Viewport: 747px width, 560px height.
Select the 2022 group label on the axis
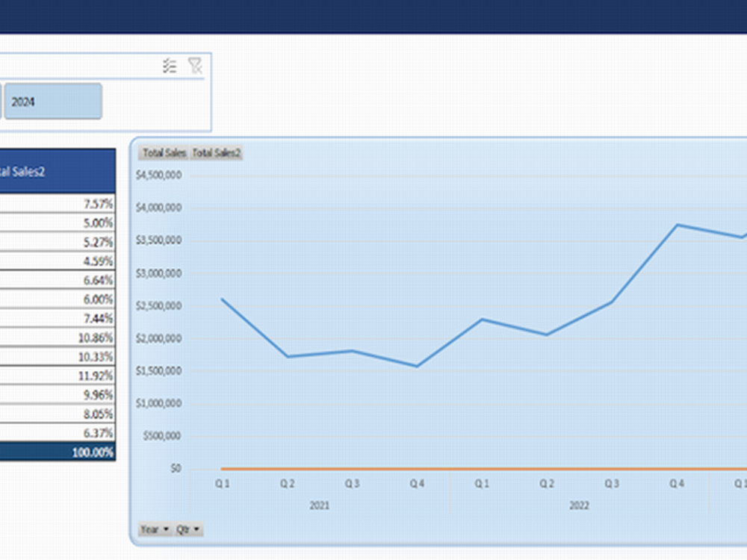pos(578,505)
